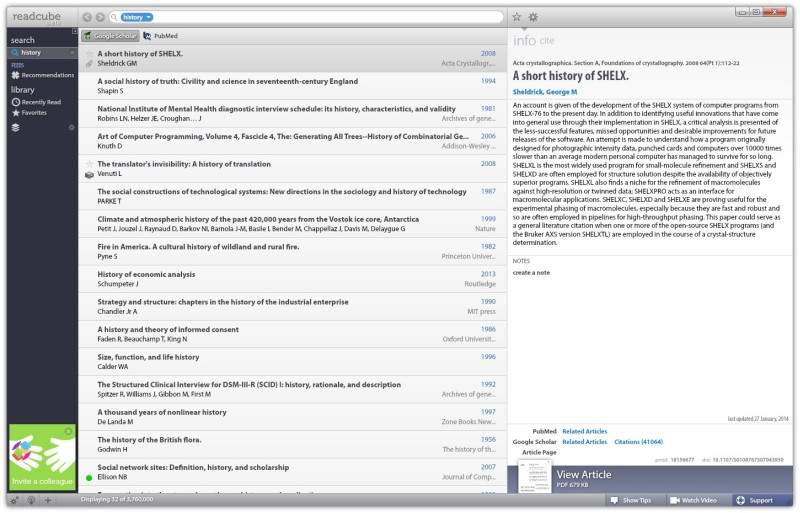Screen dimensions: 800x513
Task: Switch to the PubMed search tab
Action: pyautogui.click(x=160, y=36)
